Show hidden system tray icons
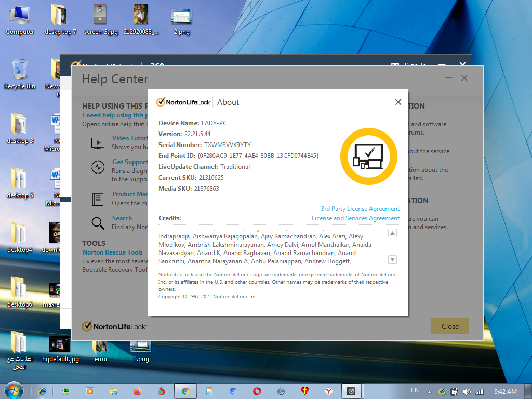This screenshot has height=399, width=532. [429, 392]
